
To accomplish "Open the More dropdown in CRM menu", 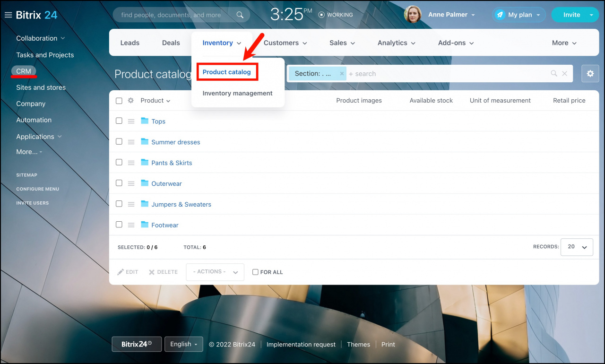I will [564, 43].
